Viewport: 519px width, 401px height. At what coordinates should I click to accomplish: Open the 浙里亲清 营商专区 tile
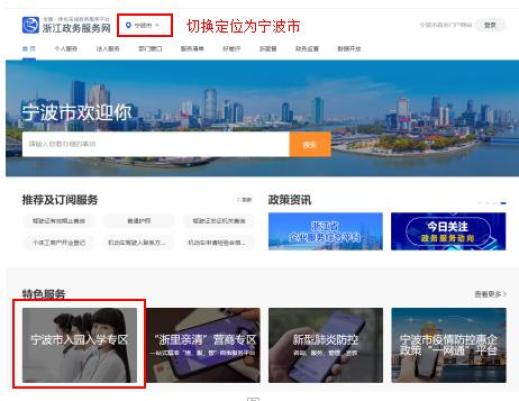click(203, 345)
